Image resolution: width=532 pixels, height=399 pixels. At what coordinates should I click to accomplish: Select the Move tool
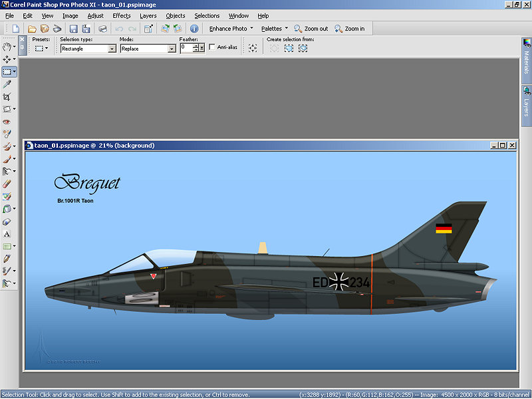(7, 59)
